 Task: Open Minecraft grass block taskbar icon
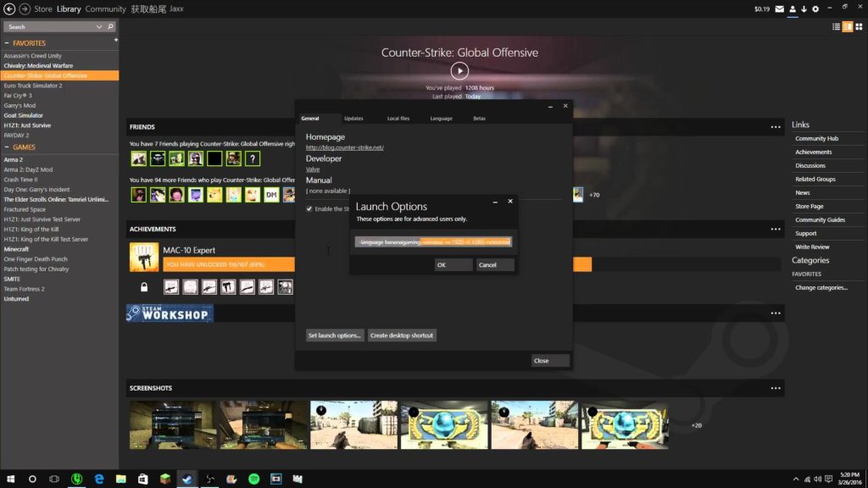point(165,480)
